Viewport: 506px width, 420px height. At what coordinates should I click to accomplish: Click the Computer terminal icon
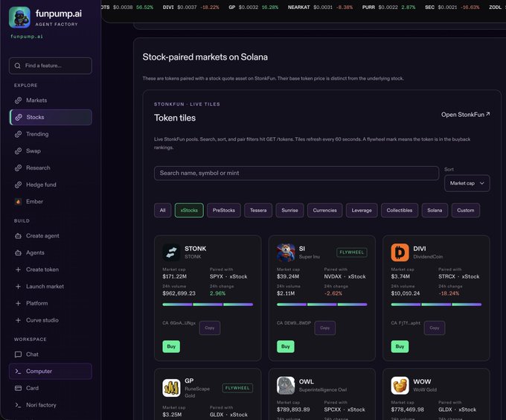(x=18, y=372)
